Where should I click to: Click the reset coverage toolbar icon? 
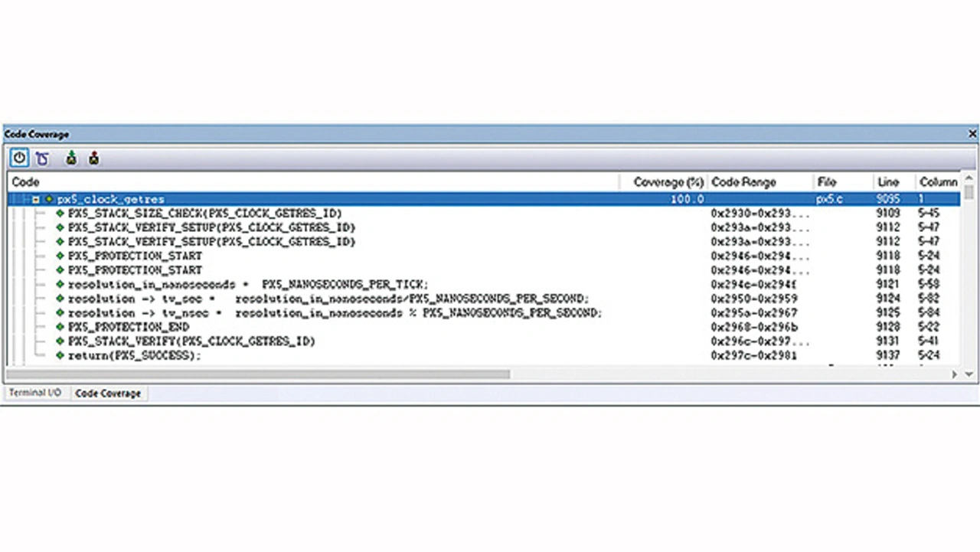[42, 158]
